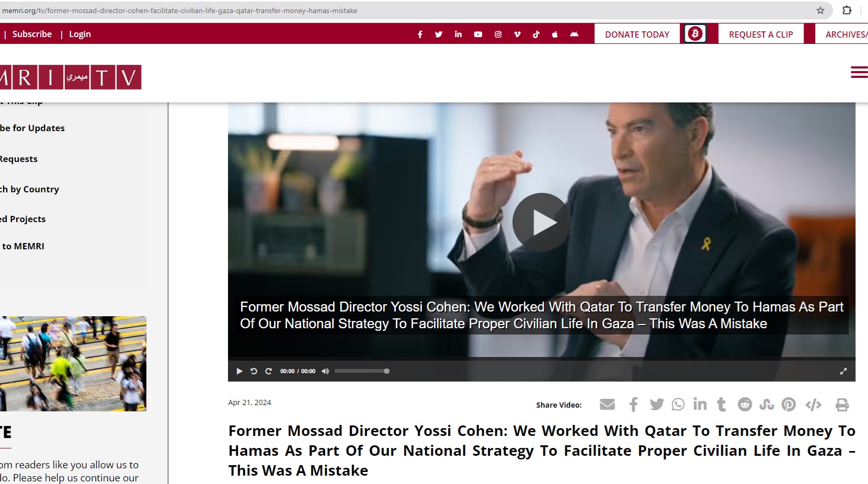The image size is (868, 484).
Task: Print this page with the printer icon
Action: click(842, 405)
